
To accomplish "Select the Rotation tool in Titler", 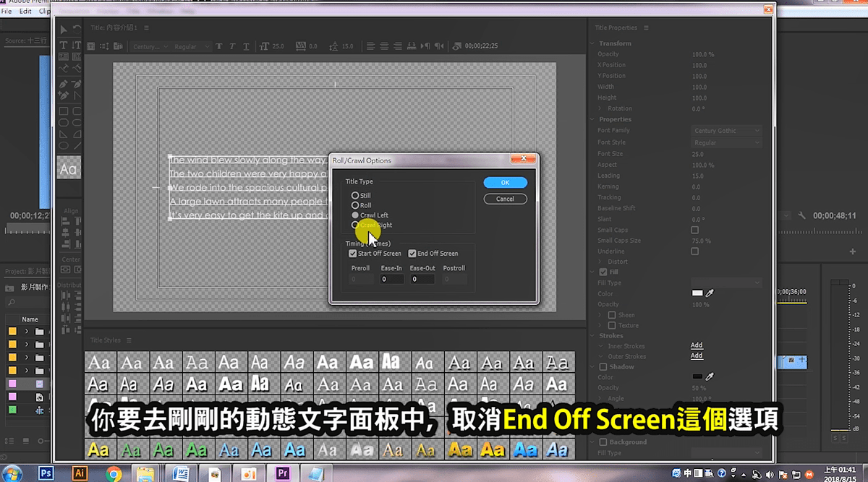I will (76, 29).
